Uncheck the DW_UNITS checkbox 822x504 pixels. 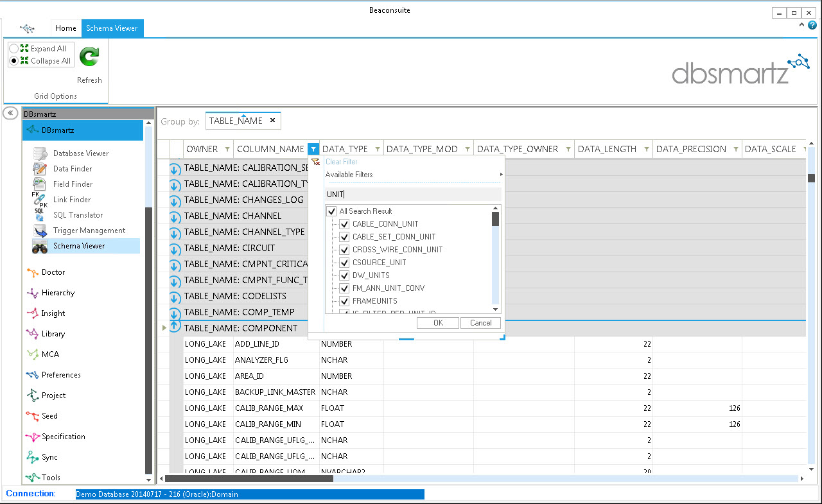coord(345,275)
